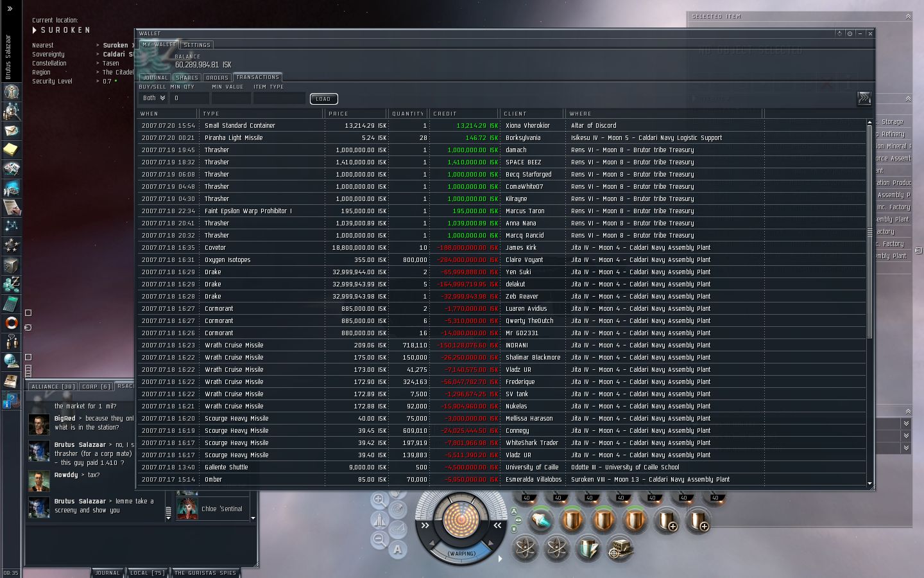Click Chloe 'Sentinal portrait in member list
The image size is (924, 578).
coord(187,509)
